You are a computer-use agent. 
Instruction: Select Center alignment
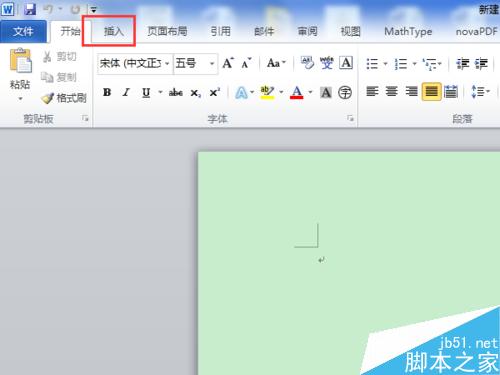pos(392,91)
